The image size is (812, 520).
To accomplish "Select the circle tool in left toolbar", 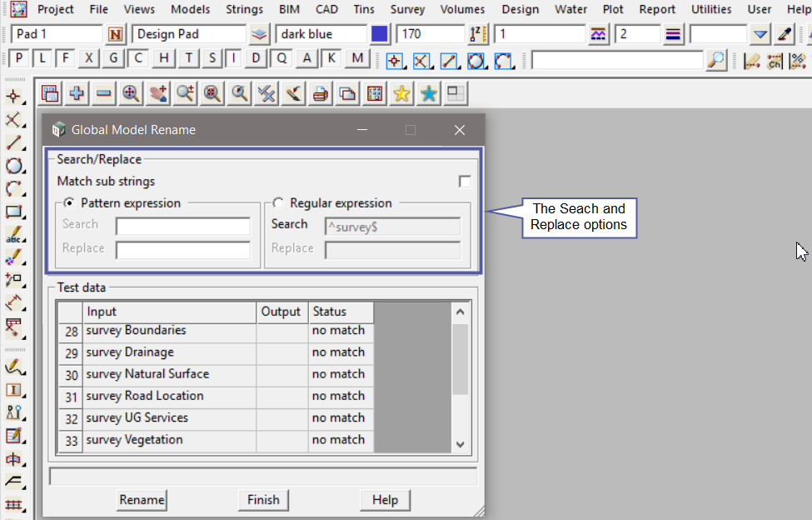I will point(13,166).
